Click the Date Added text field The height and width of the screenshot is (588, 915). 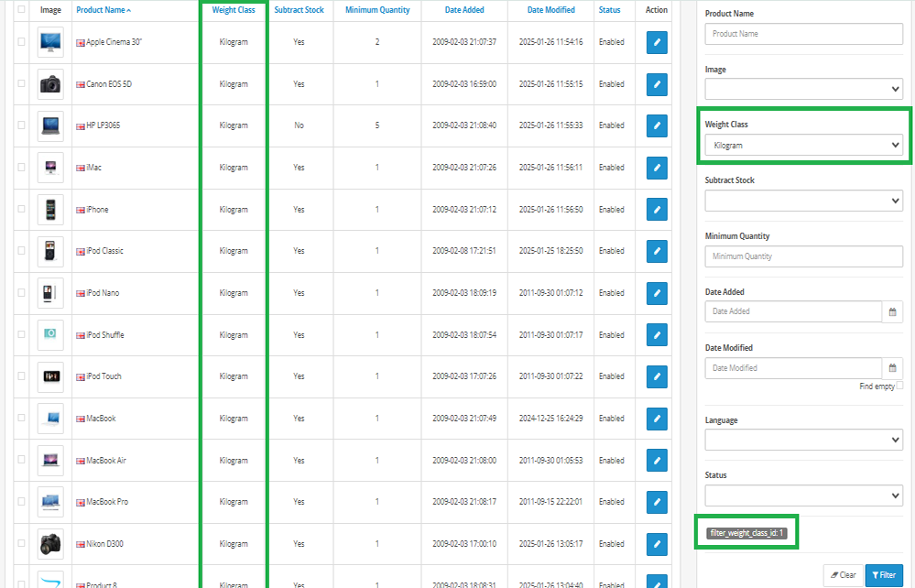pos(793,311)
